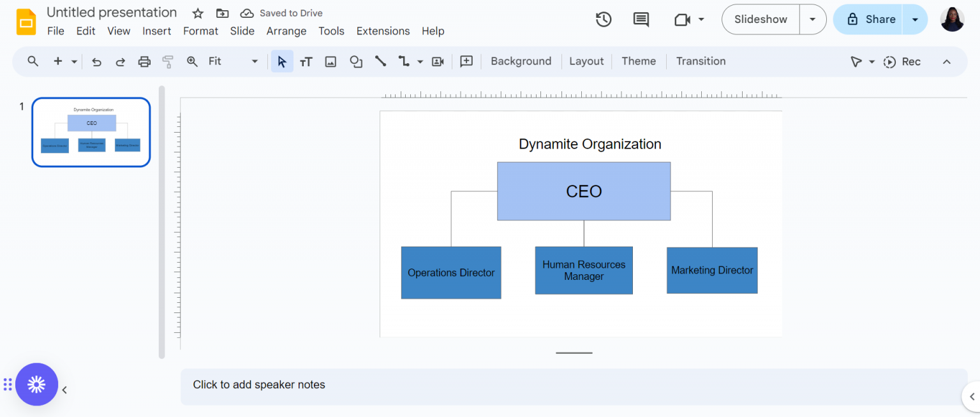Star the presentation
Screen dimensions: 980x417
pos(197,12)
